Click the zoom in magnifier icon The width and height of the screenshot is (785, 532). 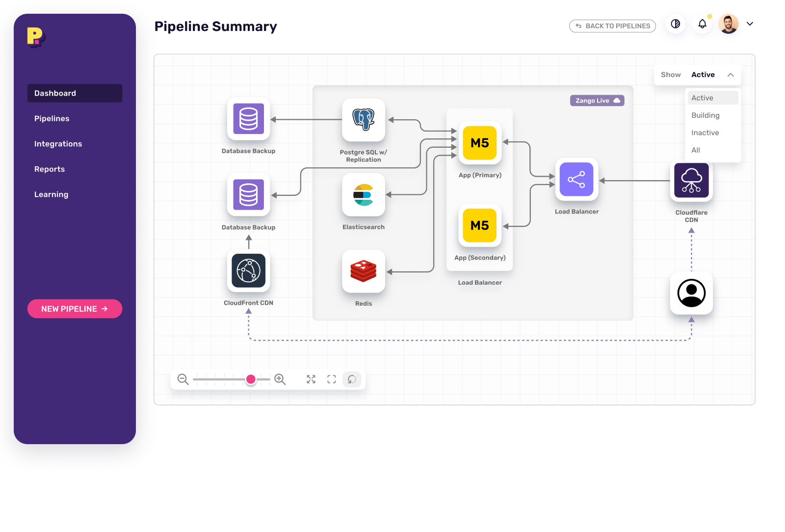coord(280,379)
